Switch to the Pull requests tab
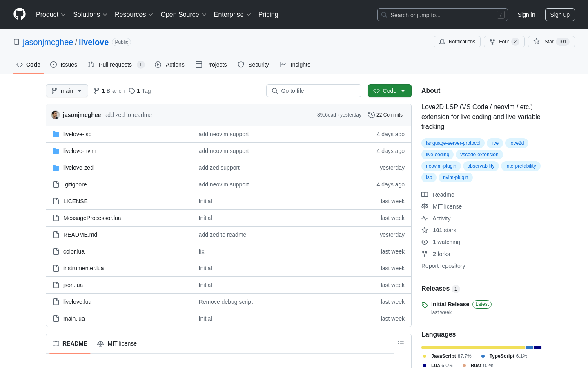This screenshot has height=368, width=588. point(116,65)
